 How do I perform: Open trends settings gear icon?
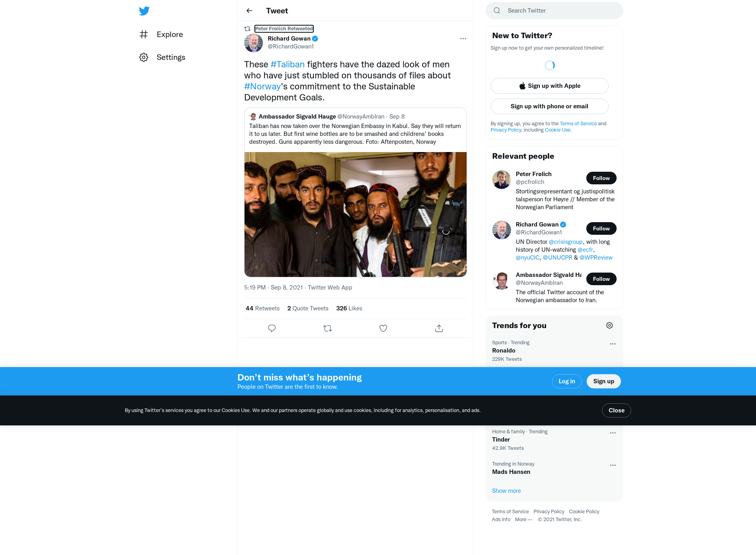[610, 325]
